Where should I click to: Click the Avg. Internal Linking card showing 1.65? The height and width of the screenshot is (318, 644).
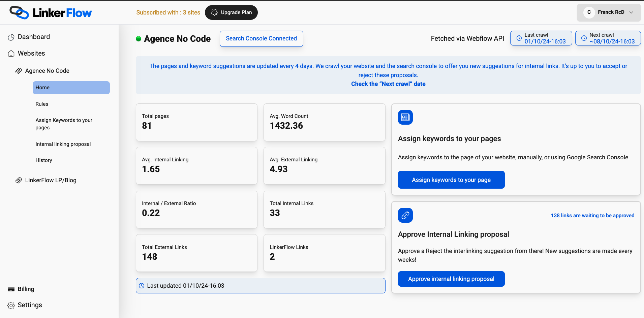(x=196, y=166)
